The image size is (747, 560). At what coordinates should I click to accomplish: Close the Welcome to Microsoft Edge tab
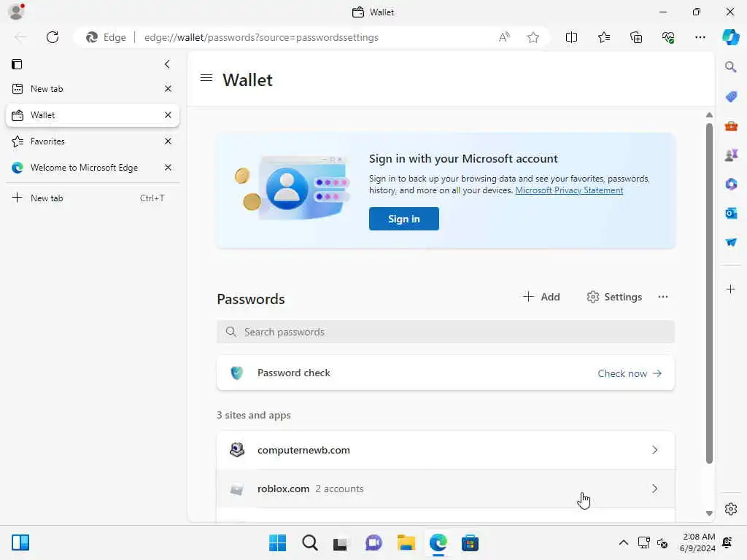tap(168, 168)
